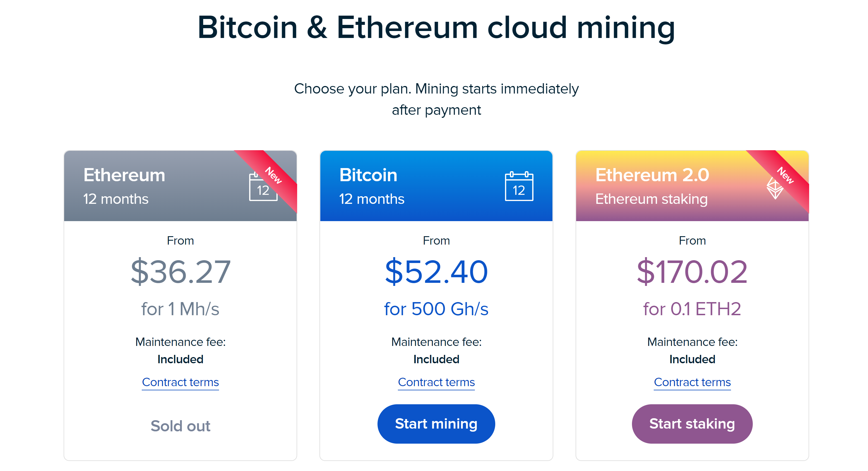Click the Ethereum 2.0 diamond logo icon
Viewport: 868px width, 471px height.
coord(775,188)
